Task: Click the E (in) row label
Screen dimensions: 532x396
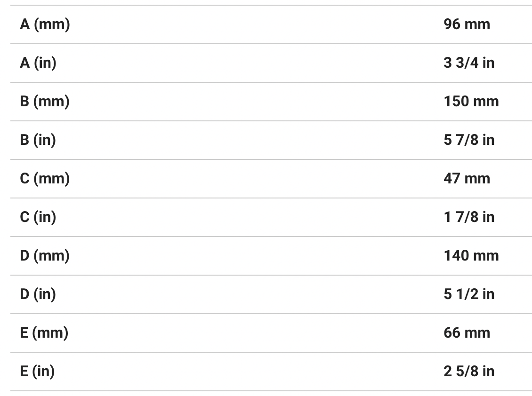Action: (x=37, y=371)
